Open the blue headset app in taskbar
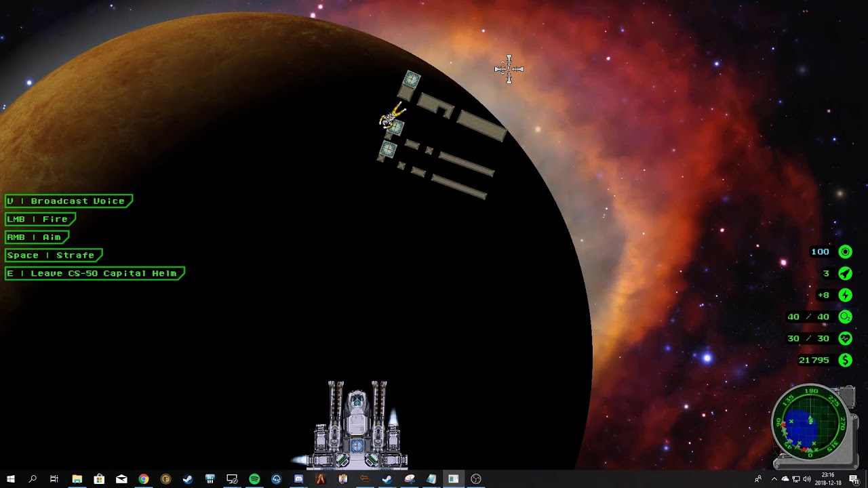 pos(276,479)
